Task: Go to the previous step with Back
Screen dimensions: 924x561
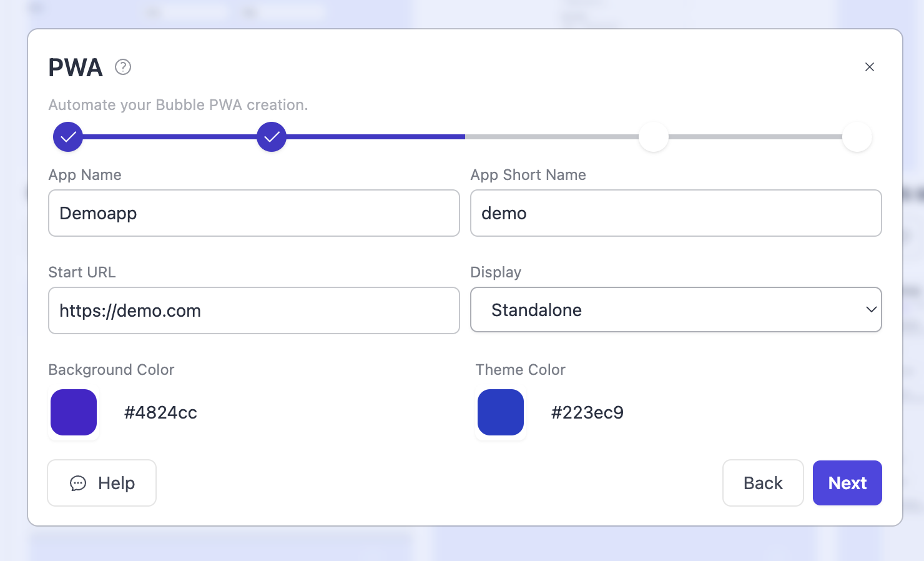Action: pos(762,483)
